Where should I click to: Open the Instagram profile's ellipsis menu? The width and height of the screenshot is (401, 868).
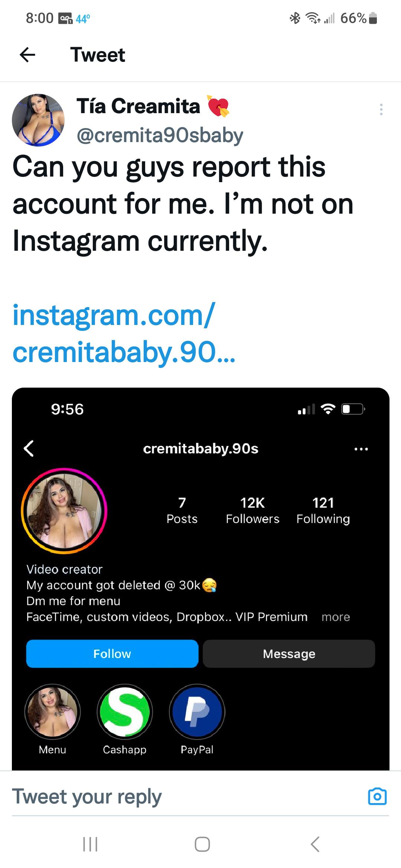pos(362,449)
